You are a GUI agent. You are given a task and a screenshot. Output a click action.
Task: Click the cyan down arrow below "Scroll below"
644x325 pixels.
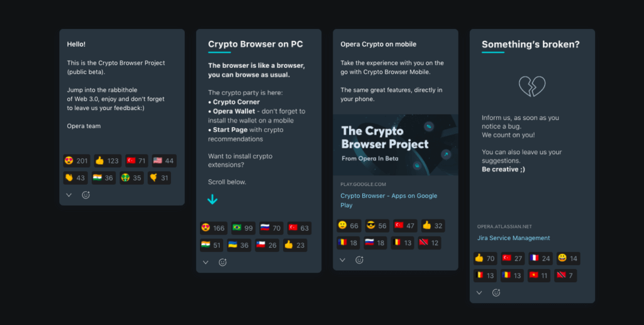pyautogui.click(x=213, y=200)
